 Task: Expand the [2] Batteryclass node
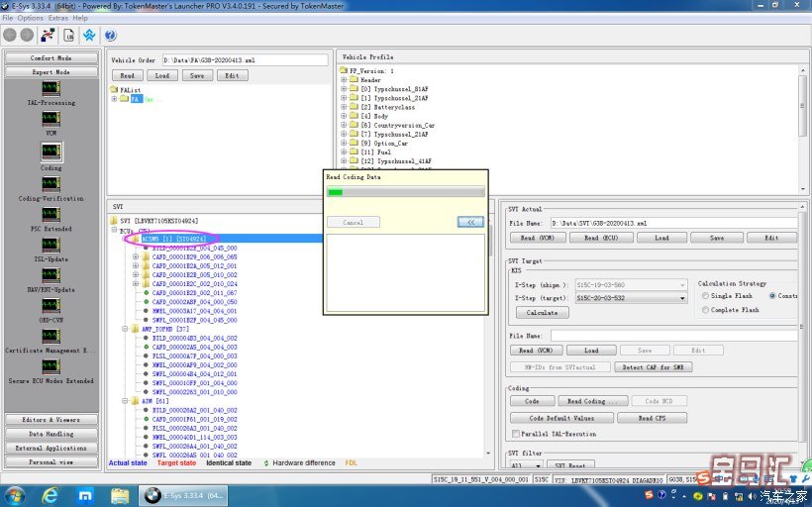tap(344, 107)
